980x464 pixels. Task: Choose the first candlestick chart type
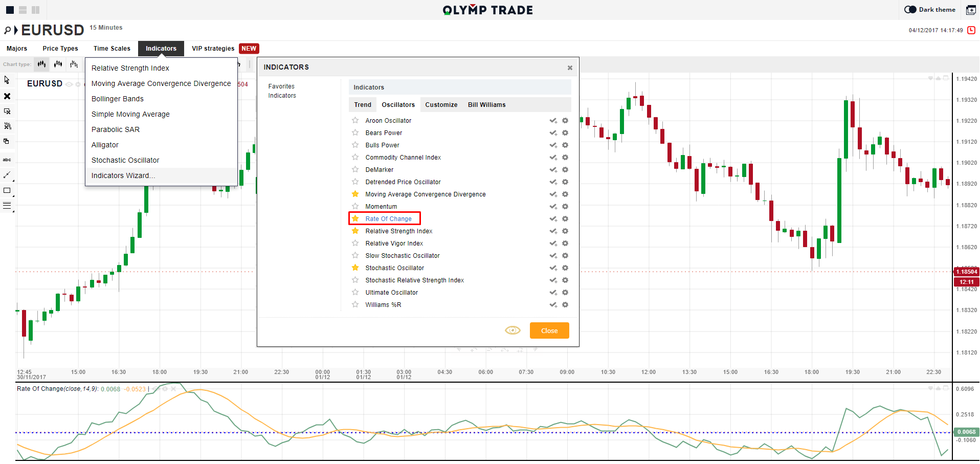tap(41, 64)
